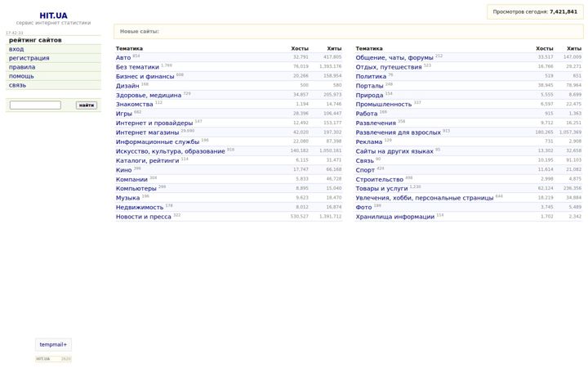The image size is (588, 368).
Task: Open the Промышленность category
Action: pyautogui.click(x=384, y=105)
